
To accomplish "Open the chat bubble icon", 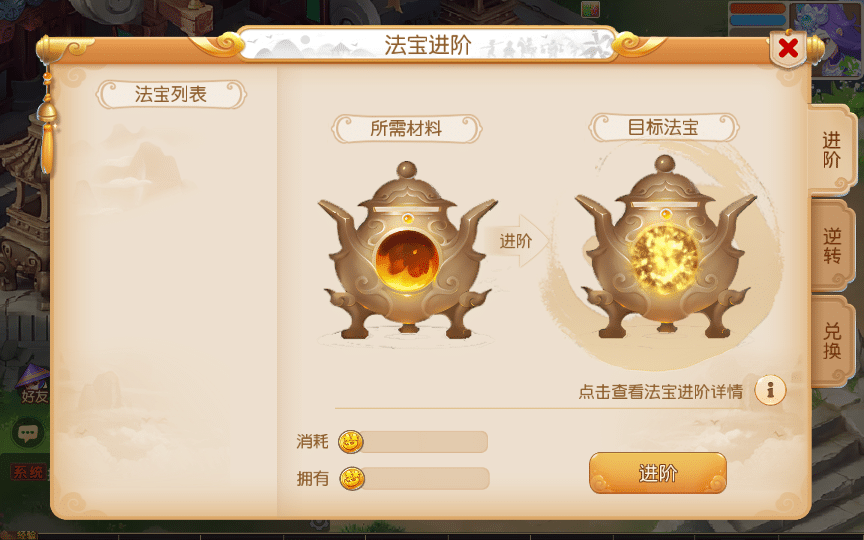I will point(28,434).
